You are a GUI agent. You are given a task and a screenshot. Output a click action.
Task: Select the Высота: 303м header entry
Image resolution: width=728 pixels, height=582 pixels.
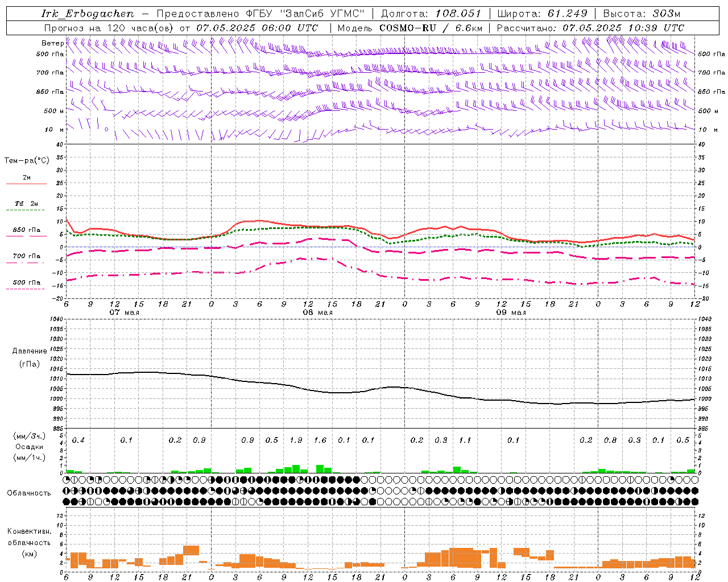pos(642,14)
